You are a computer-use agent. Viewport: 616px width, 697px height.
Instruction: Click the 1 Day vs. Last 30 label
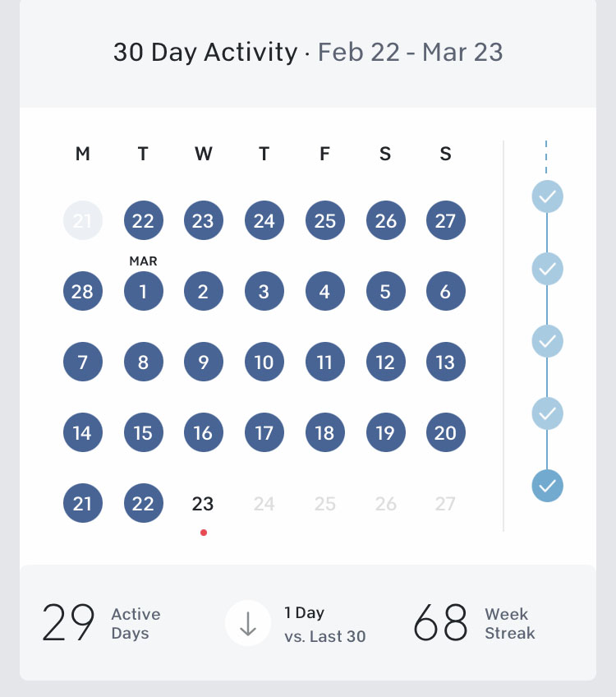pyautogui.click(x=324, y=624)
